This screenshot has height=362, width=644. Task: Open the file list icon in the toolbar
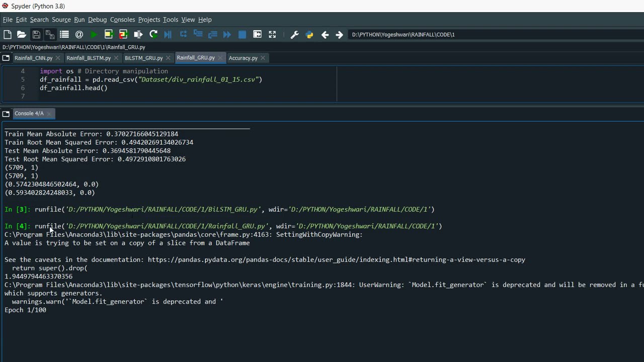coord(64,35)
